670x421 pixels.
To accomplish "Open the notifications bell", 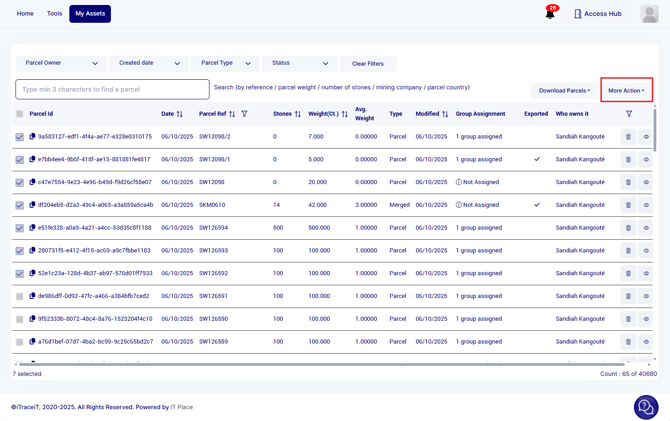I will tap(549, 14).
